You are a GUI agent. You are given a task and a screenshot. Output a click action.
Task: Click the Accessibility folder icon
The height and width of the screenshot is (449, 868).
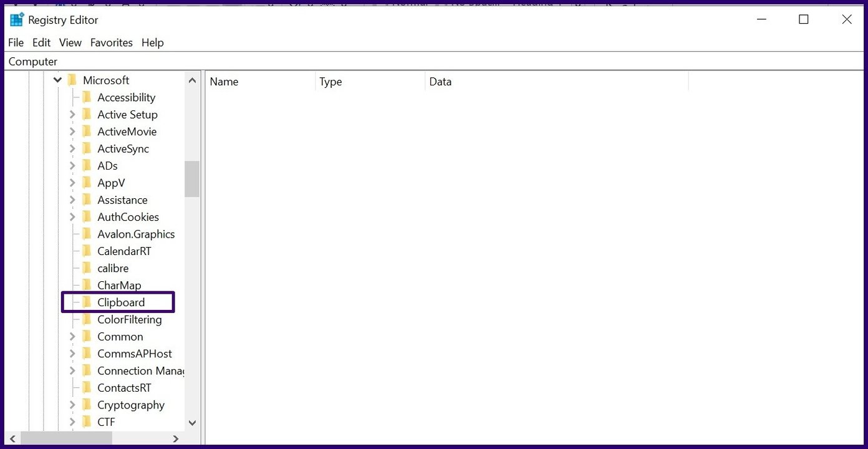tap(87, 97)
